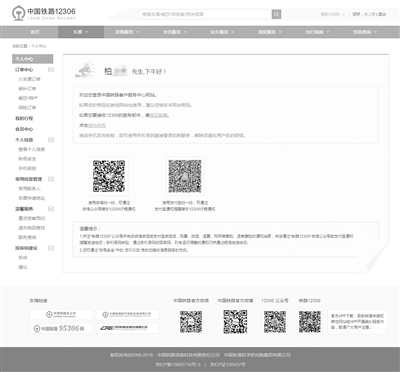Open the 团购服务 navigation dropdown
The height and width of the screenshot is (372, 400).
tap(127, 32)
